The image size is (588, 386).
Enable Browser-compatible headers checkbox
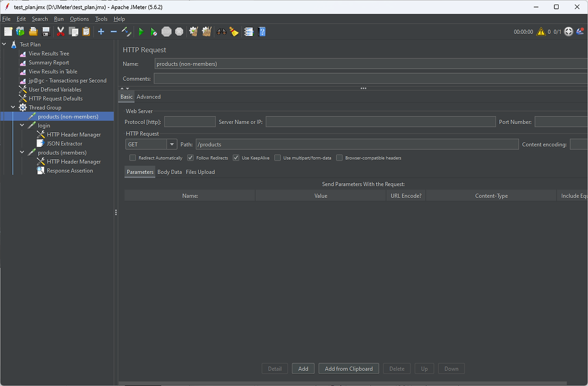coord(339,158)
